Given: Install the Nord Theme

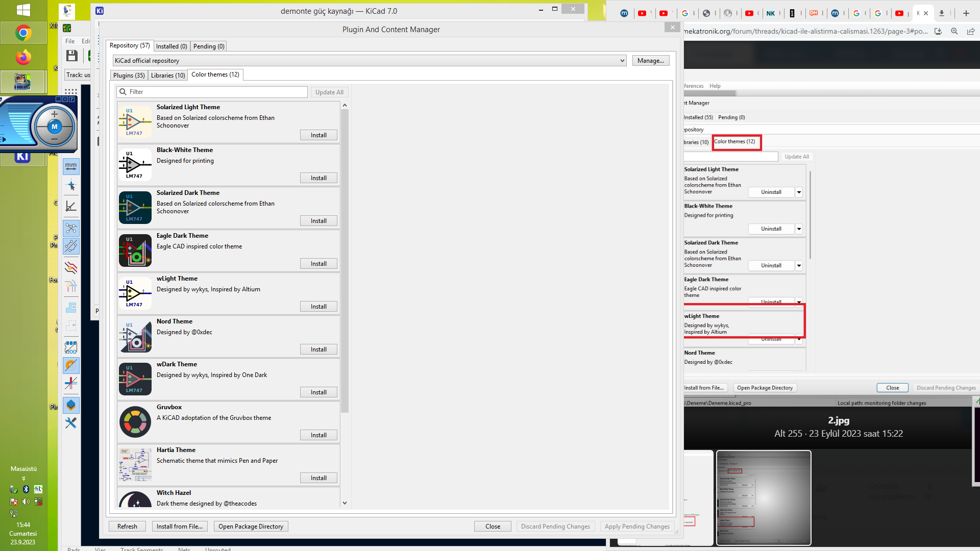Looking at the screenshot, I should (318, 349).
